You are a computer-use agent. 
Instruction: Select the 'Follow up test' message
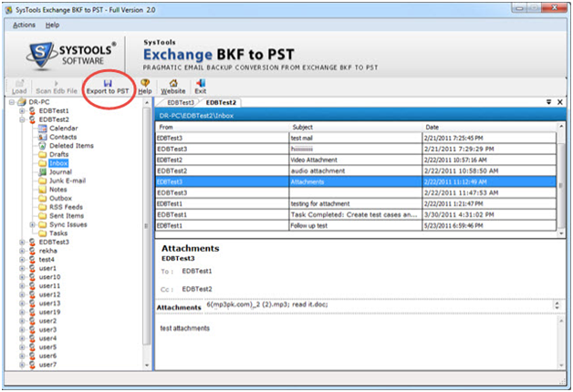(x=356, y=225)
